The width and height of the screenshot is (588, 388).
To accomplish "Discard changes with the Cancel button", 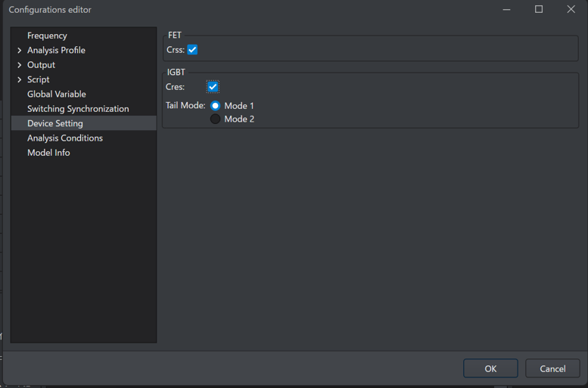I will [552, 368].
